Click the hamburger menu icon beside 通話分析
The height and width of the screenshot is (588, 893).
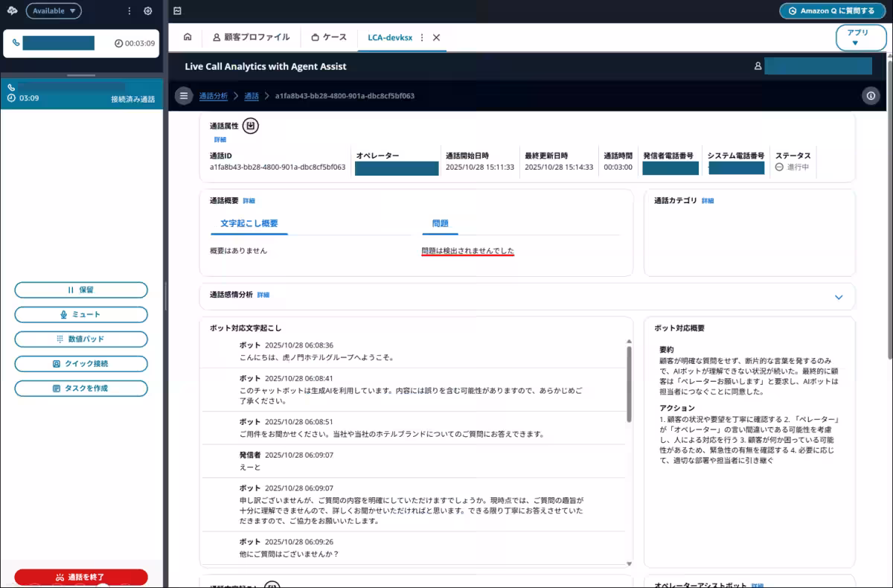tap(184, 96)
